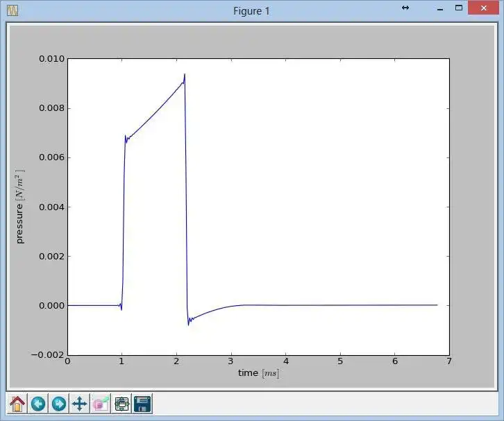Click the 0.000 y-axis tick label
The image size is (504, 421).
tap(52, 305)
